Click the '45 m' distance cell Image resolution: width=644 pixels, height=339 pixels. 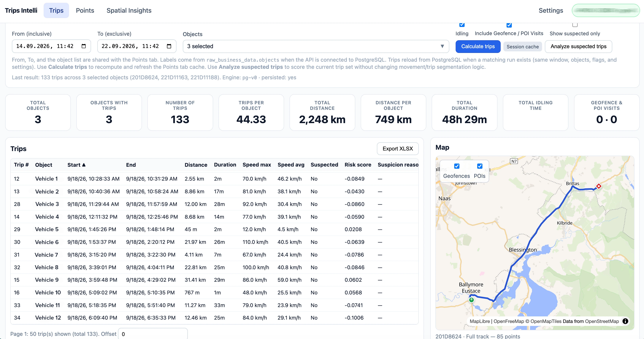pyautogui.click(x=191, y=230)
